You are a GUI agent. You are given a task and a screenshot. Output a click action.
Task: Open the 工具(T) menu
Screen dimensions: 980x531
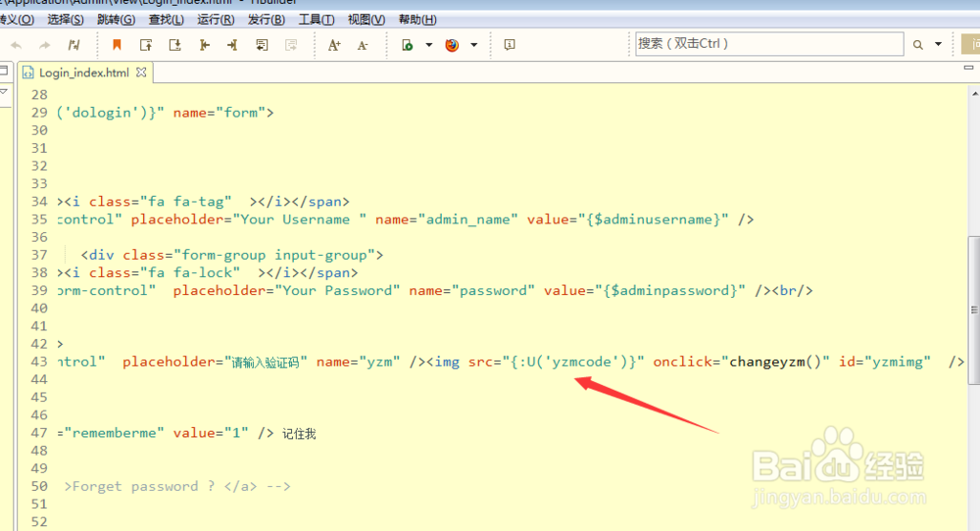click(317, 20)
